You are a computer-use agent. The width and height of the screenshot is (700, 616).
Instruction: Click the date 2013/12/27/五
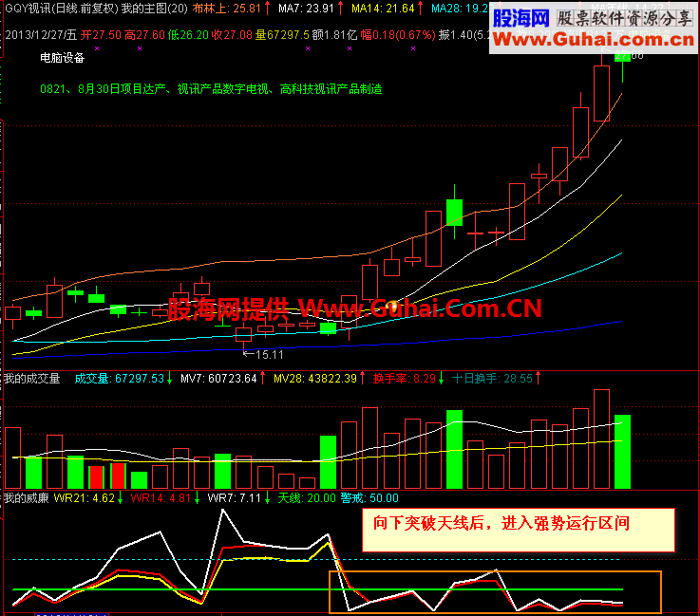tap(41, 35)
